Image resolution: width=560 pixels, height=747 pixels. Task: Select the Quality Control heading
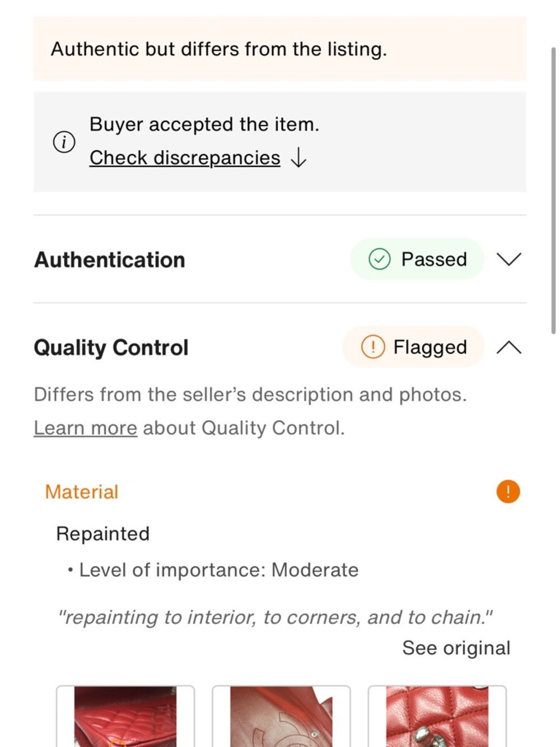pyautogui.click(x=111, y=347)
